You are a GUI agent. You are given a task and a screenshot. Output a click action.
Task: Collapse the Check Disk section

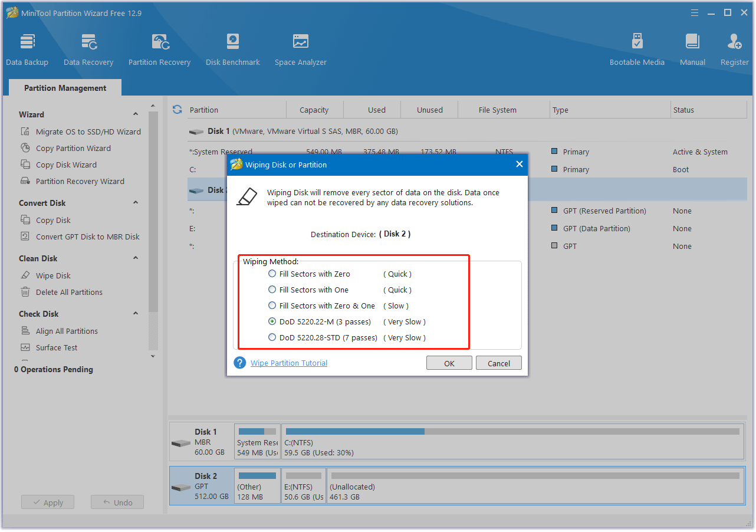coord(135,313)
